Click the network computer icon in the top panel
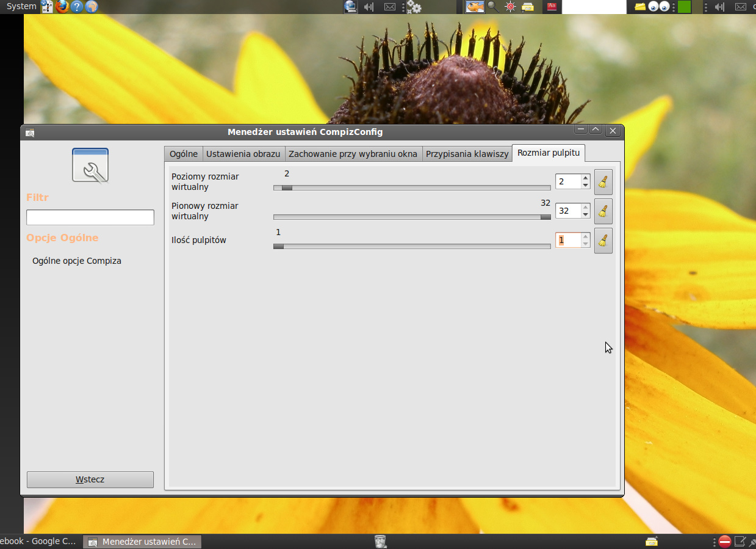 [350, 7]
